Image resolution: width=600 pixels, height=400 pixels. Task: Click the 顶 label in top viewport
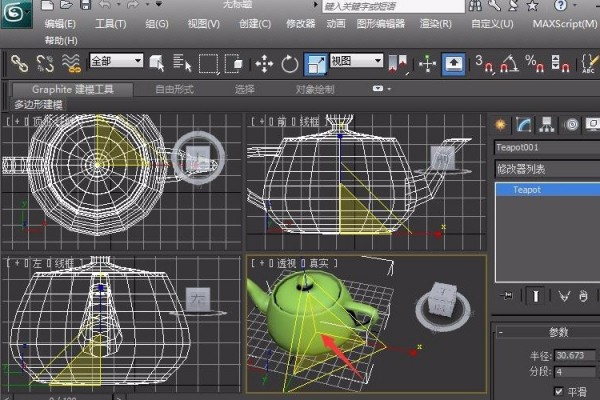pos(38,121)
